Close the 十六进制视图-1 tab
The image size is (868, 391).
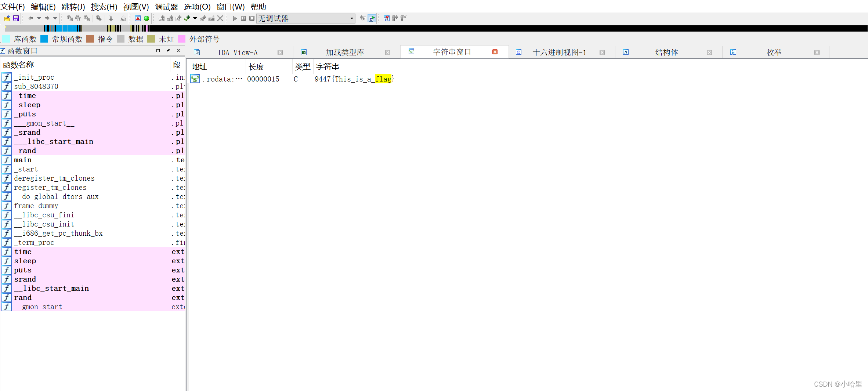(602, 53)
